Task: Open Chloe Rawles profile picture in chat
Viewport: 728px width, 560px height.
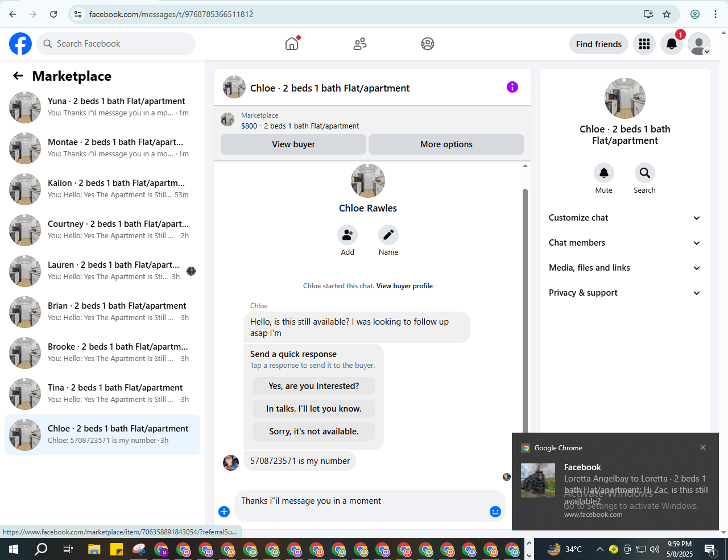Action: pyautogui.click(x=368, y=181)
